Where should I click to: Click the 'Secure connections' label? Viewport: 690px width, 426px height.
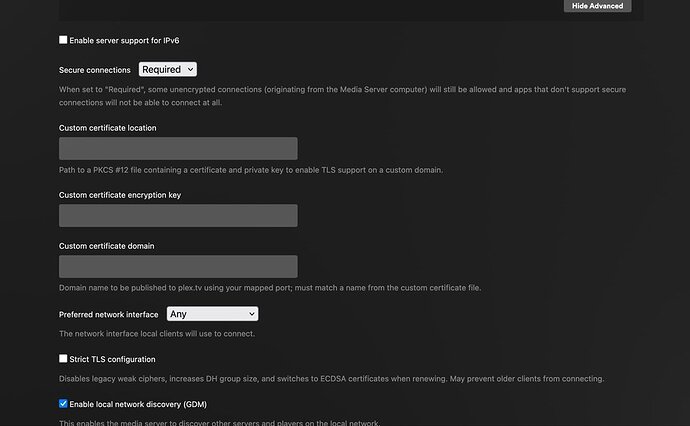(x=95, y=70)
